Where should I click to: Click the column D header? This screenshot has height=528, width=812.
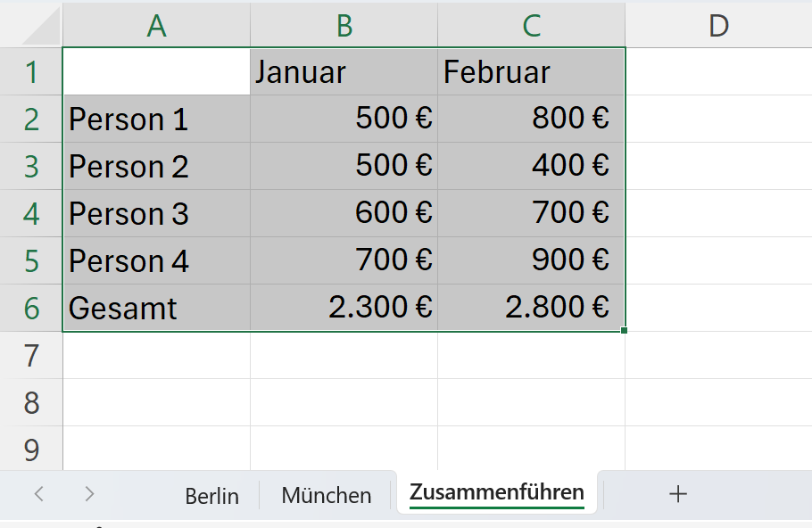718,26
